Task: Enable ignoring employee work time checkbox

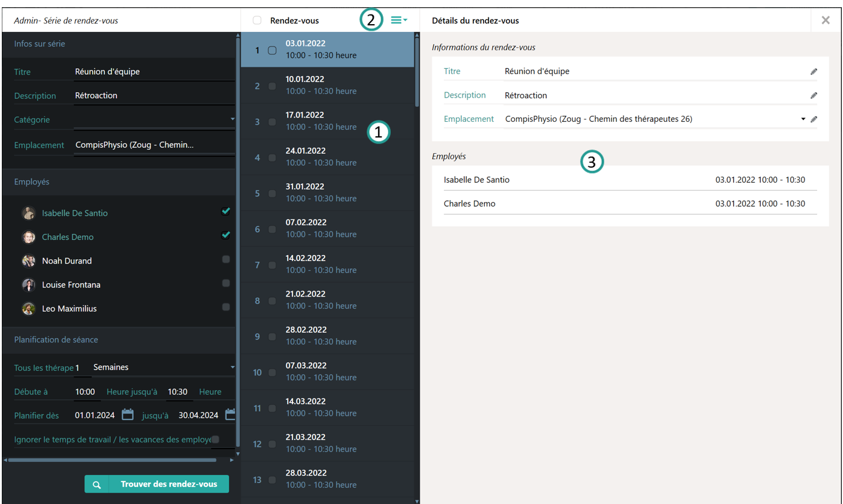Action: pyautogui.click(x=215, y=439)
